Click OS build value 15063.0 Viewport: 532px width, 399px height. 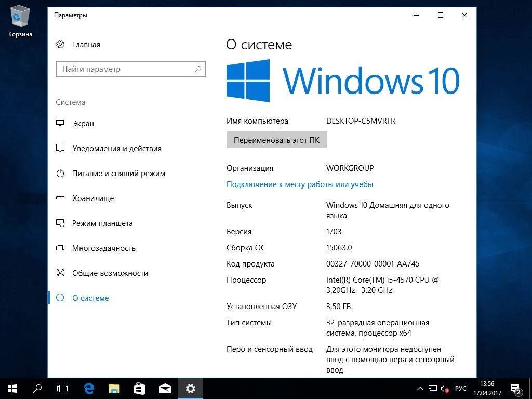[339, 248]
